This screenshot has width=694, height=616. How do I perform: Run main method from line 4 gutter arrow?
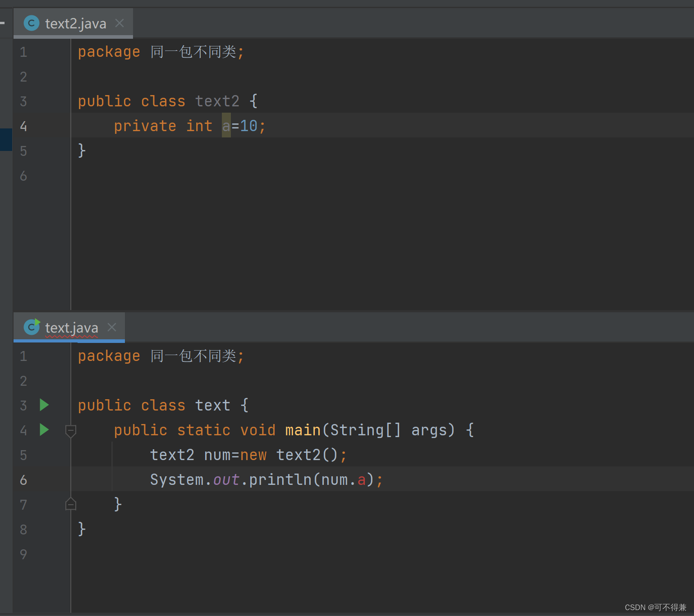[x=44, y=429]
